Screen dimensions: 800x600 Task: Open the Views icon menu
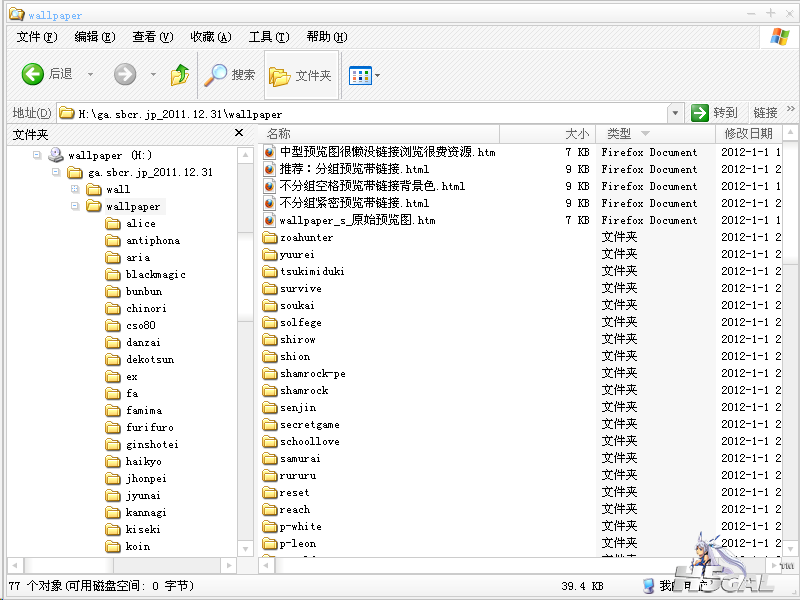click(x=364, y=76)
